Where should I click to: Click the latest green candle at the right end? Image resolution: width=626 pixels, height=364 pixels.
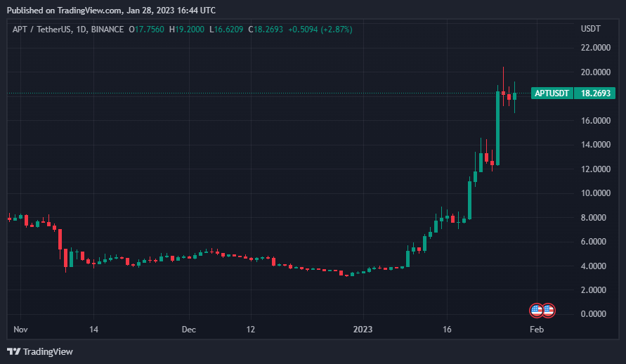click(514, 96)
